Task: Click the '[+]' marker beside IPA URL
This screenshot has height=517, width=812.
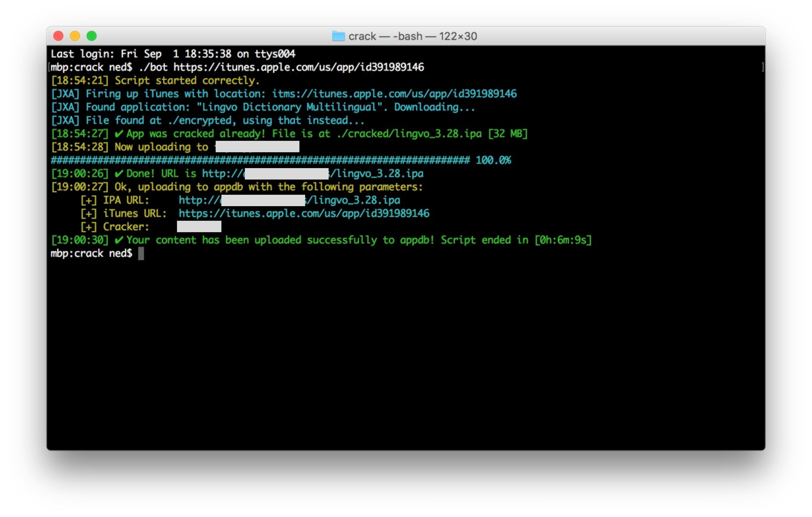Action: [x=88, y=200]
